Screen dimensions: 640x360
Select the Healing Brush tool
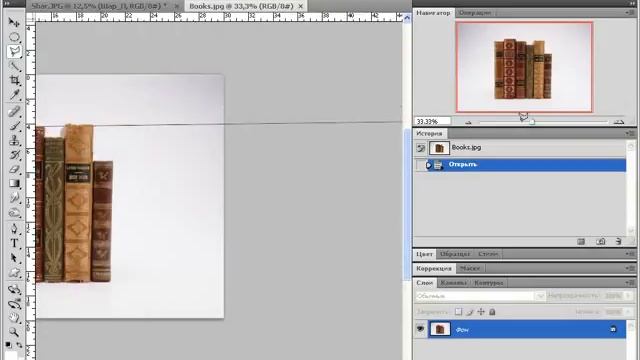pyautogui.click(x=14, y=111)
